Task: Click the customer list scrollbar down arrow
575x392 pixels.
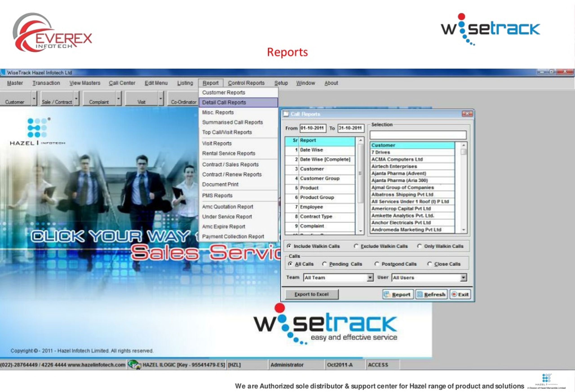Action: click(464, 230)
